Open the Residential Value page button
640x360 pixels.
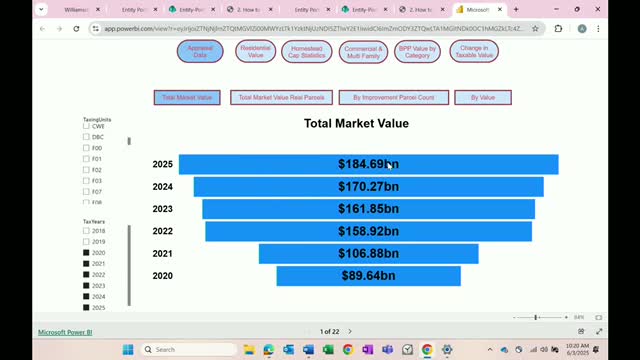point(256,51)
